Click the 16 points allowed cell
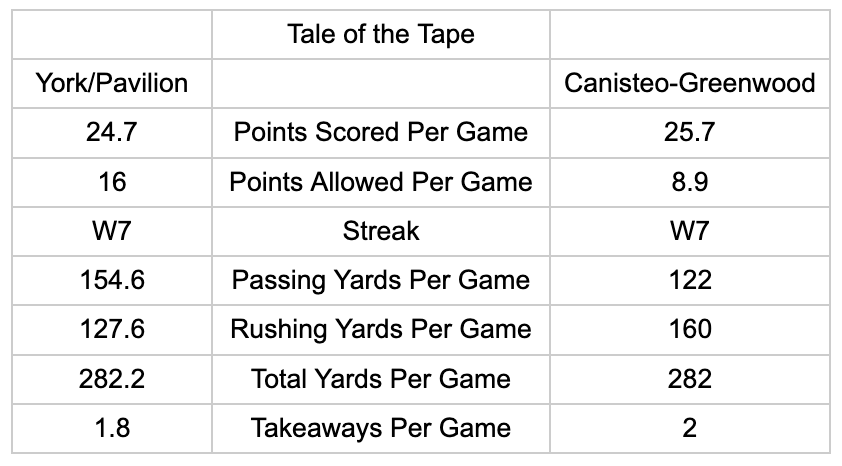This screenshot has height=466, width=842. click(x=112, y=182)
